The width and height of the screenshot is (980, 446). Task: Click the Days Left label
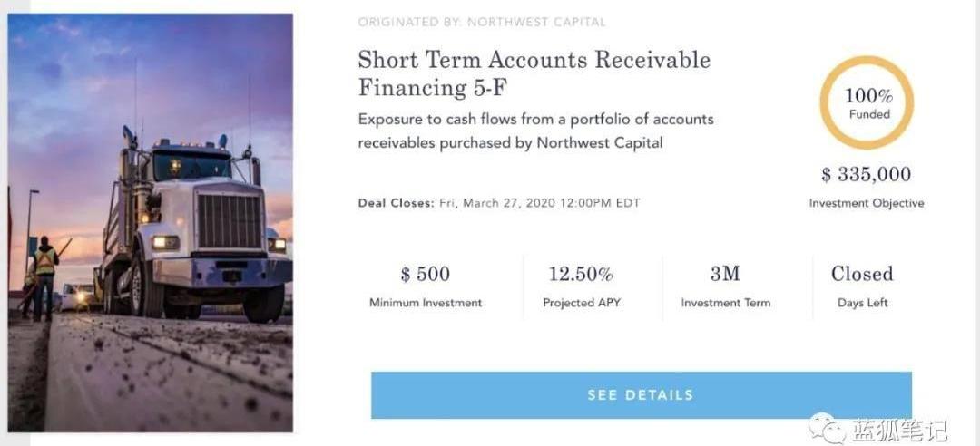(862, 303)
